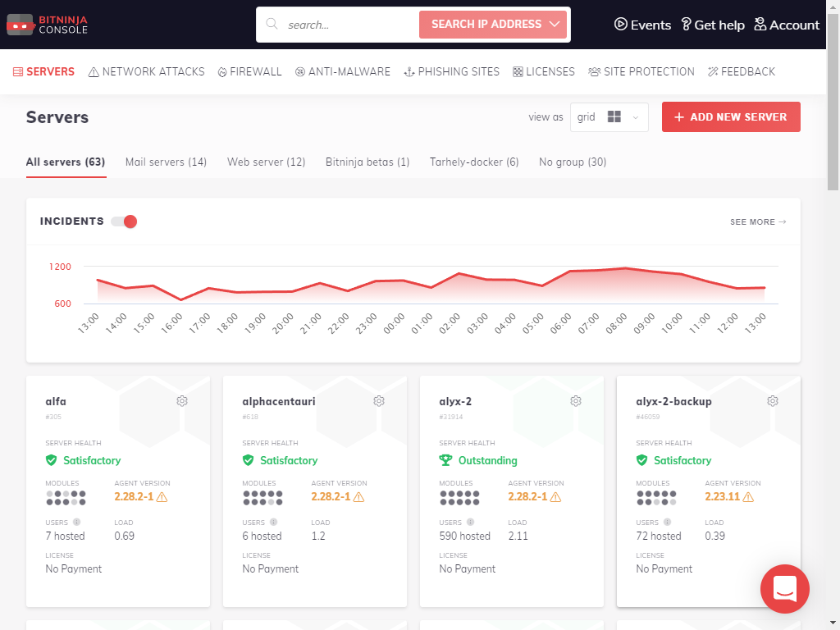The image size is (840, 630).
Task: Open the Anti-Malware section
Action: click(x=343, y=71)
